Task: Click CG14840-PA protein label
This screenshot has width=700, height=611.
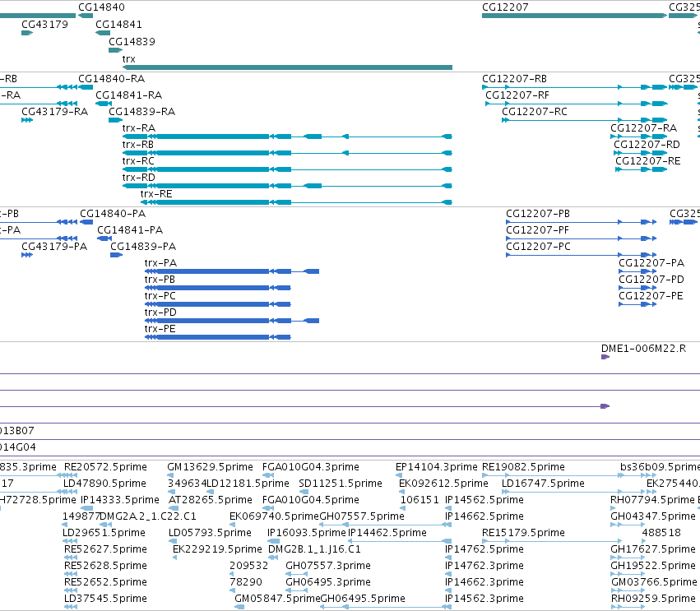Action: coord(113,214)
